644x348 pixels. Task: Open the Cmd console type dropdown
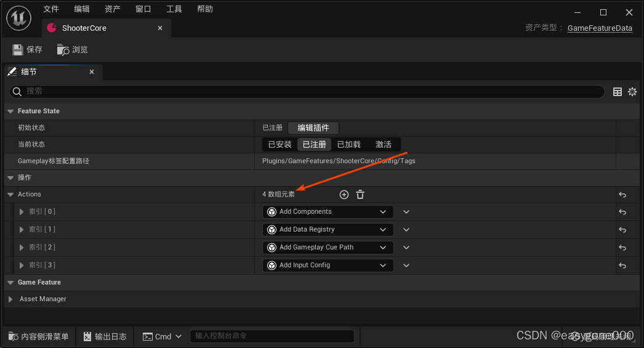pyautogui.click(x=163, y=336)
